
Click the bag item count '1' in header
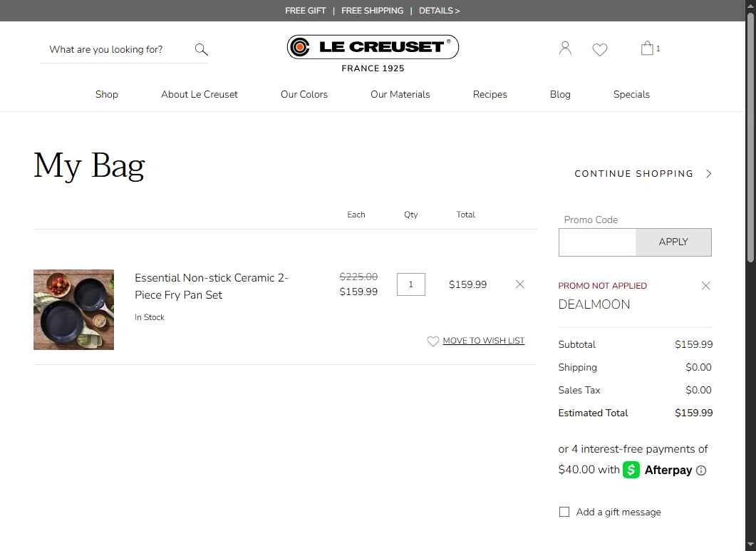pos(658,48)
